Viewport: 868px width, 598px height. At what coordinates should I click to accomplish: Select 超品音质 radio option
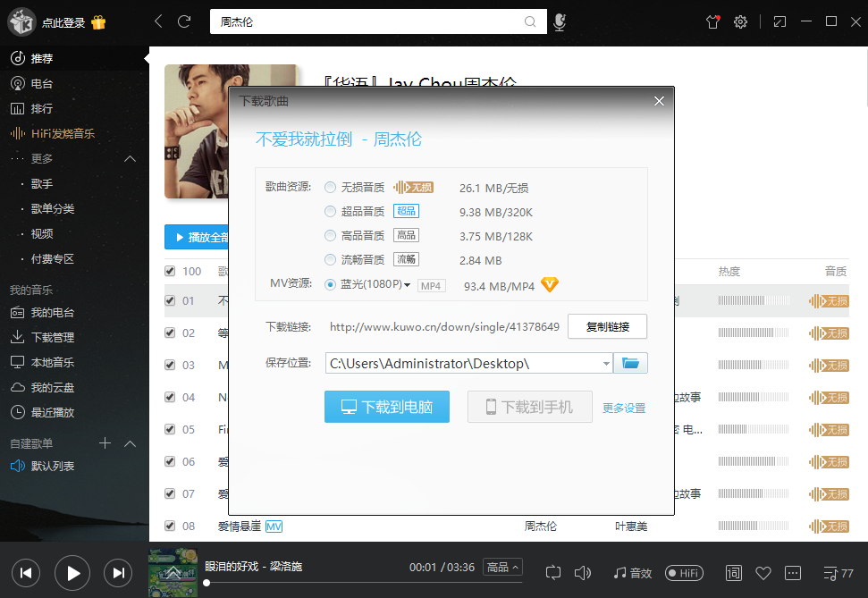tap(331, 211)
